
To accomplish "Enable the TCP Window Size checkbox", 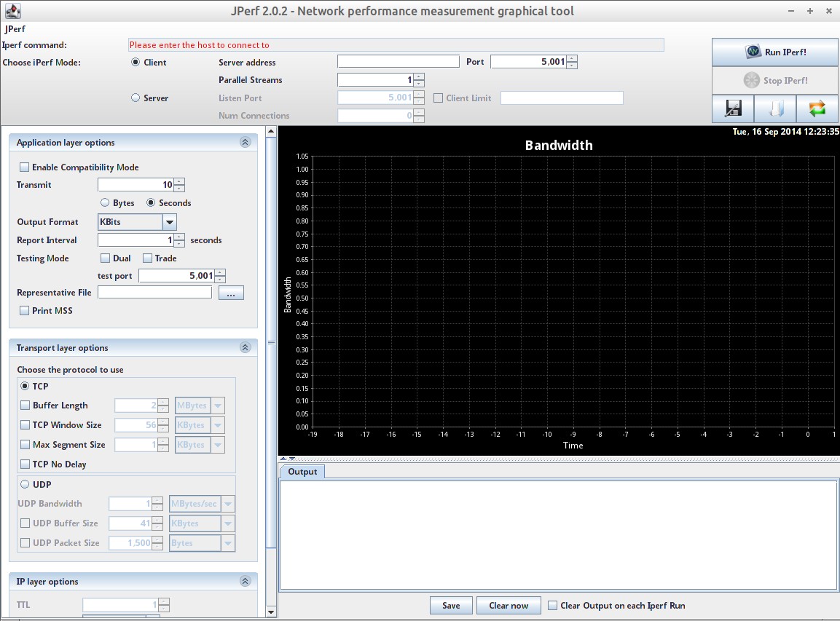I will [x=25, y=425].
